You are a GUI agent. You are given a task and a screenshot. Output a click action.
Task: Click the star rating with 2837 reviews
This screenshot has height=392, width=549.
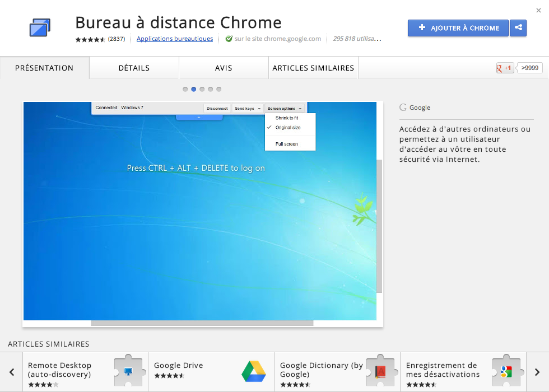[100, 39]
